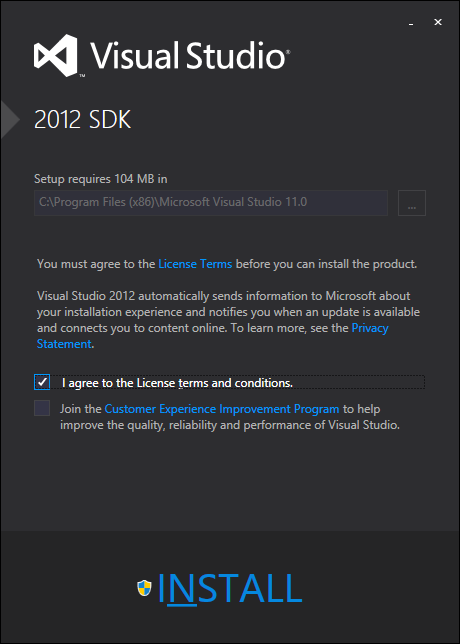Click the "I agree to the License terms" label
The width and height of the screenshot is (460, 644).
coord(177,383)
